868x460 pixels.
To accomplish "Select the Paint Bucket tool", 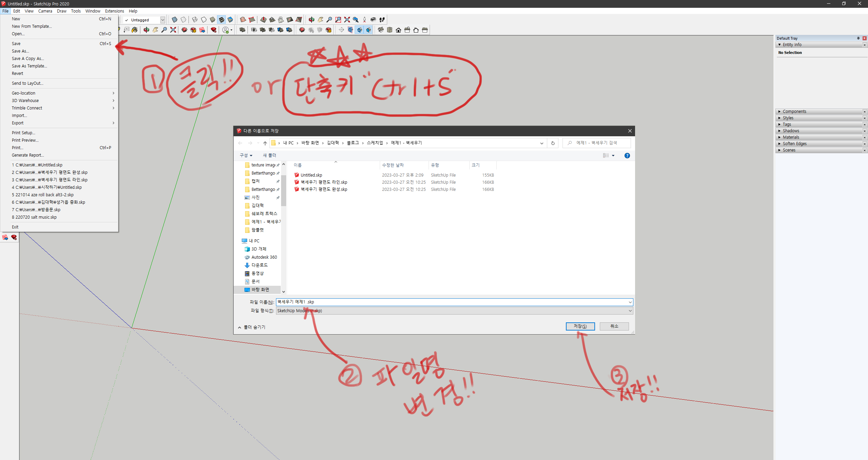I will tap(135, 30).
